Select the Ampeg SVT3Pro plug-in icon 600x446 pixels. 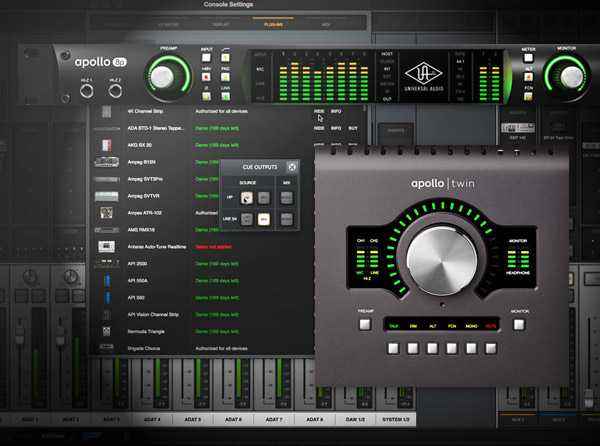click(106, 179)
